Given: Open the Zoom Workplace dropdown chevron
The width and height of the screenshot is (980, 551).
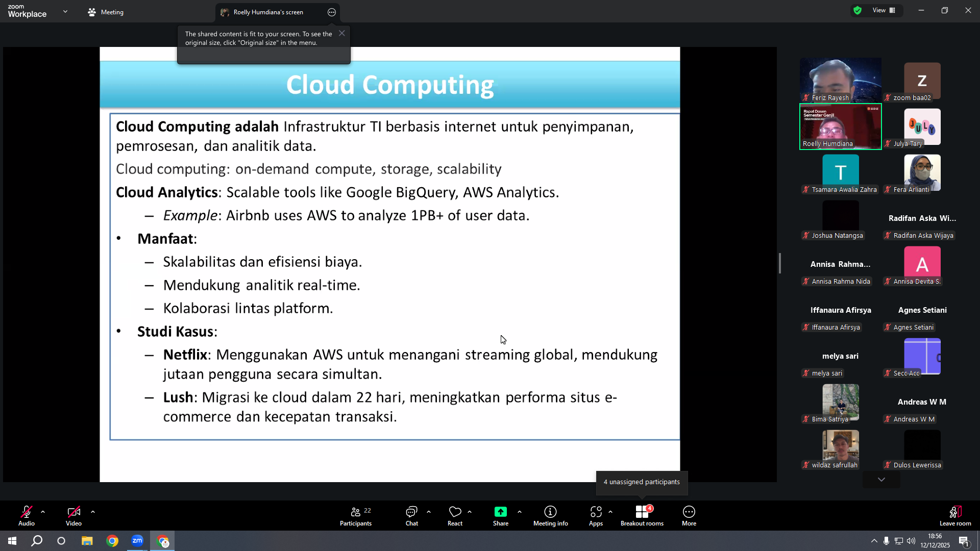Looking at the screenshot, I should click(x=65, y=11).
